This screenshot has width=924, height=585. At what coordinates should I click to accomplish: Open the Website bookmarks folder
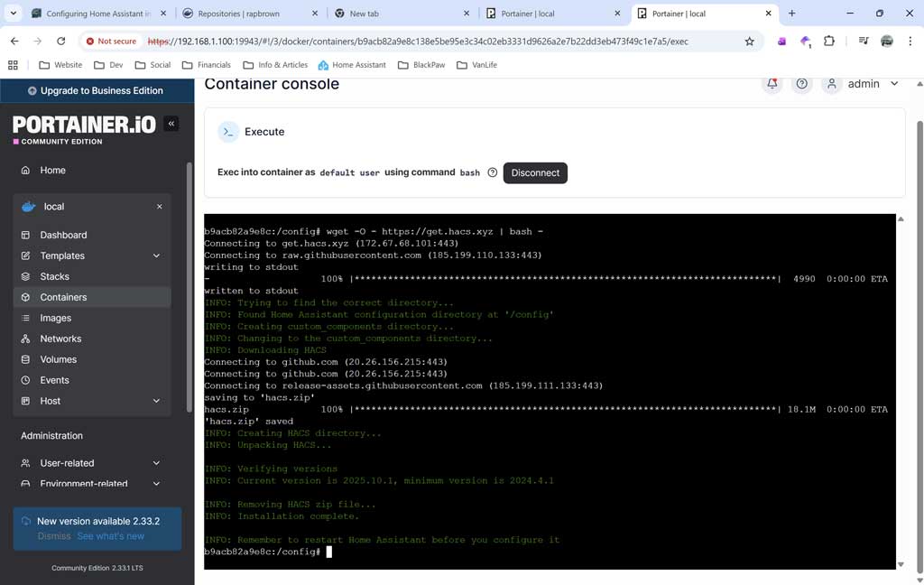[x=60, y=65]
